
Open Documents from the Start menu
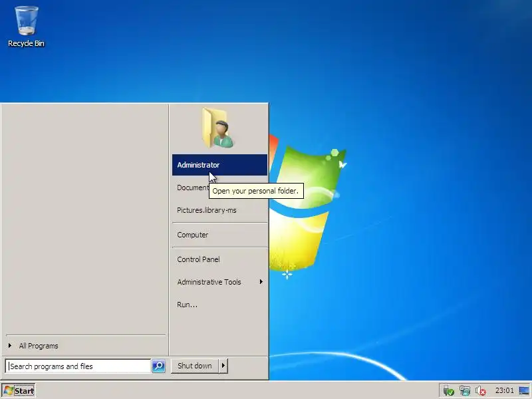193,188
